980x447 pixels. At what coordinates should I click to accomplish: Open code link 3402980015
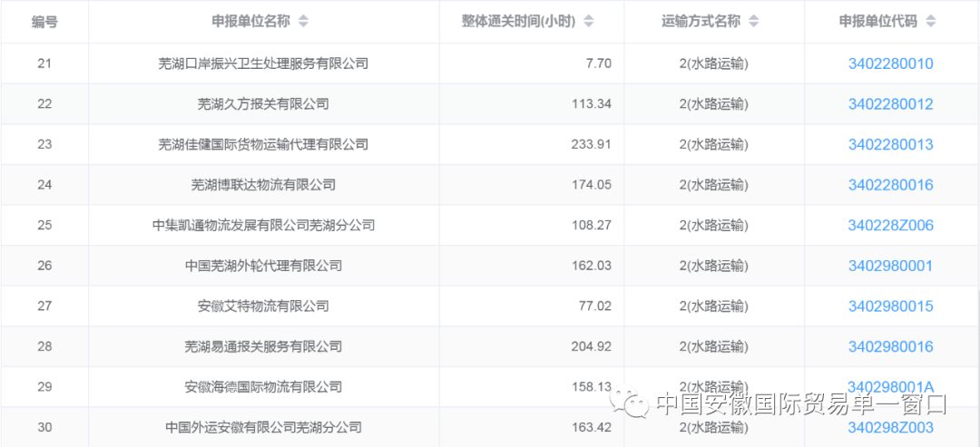point(891,306)
